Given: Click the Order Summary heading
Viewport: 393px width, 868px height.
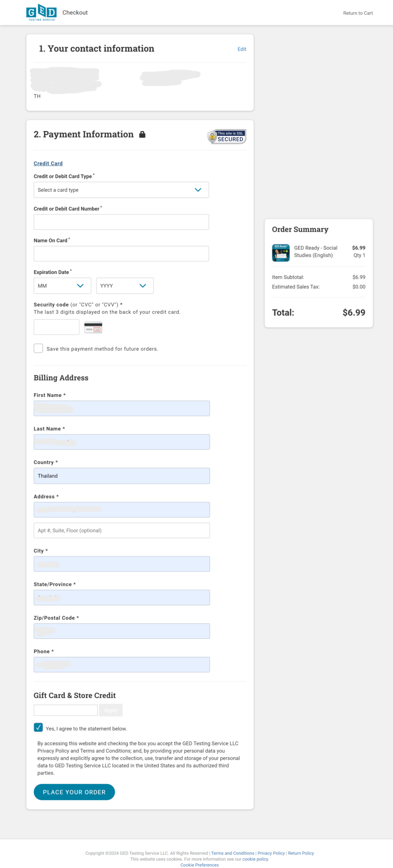Looking at the screenshot, I should (x=300, y=229).
